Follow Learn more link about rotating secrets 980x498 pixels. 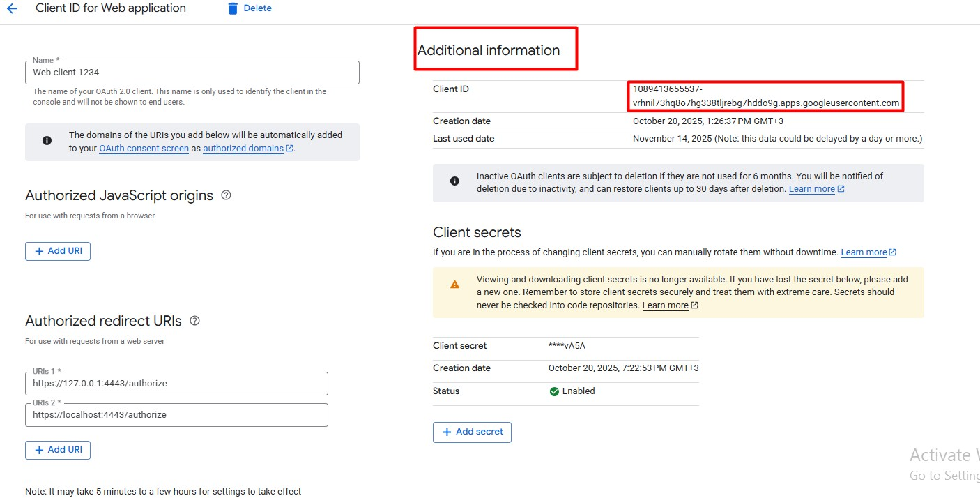coord(864,252)
